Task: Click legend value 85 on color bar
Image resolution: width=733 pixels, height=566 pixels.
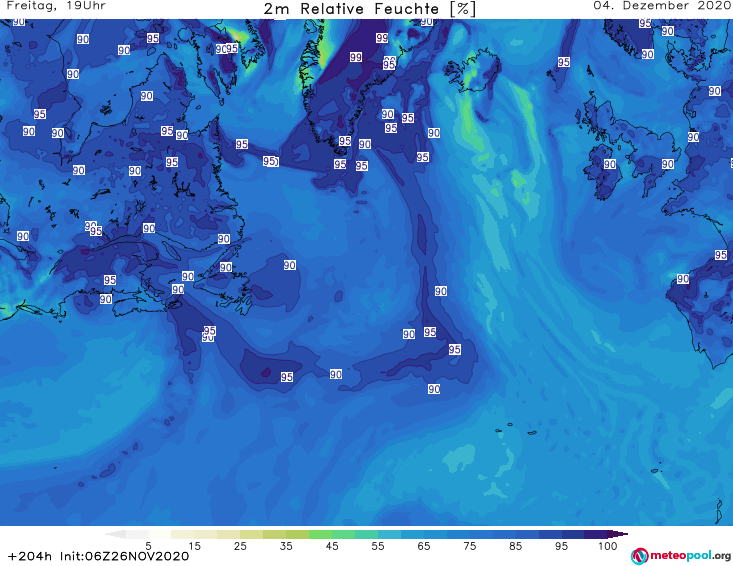Action: click(x=515, y=546)
